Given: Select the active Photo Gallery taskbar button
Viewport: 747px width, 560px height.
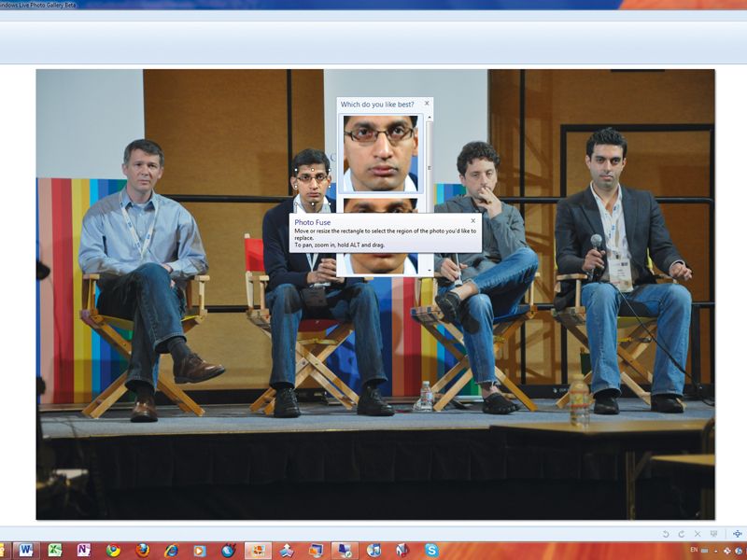Looking at the screenshot, I should pyautogui.click(x=259, y=551).
